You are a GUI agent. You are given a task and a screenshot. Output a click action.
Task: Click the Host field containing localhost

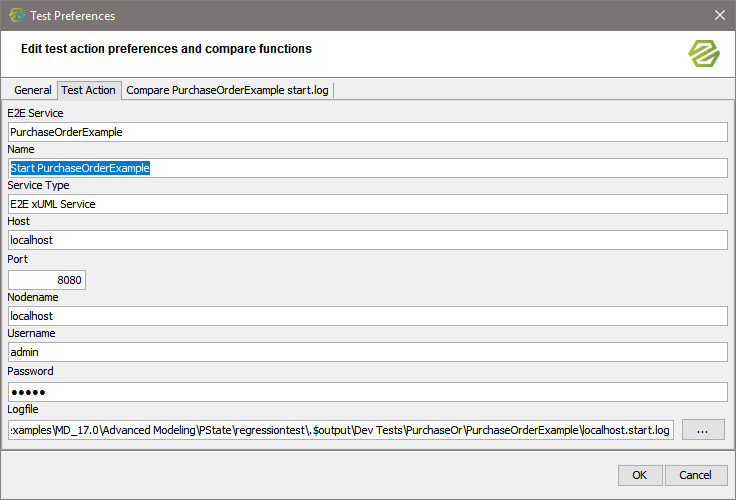(367, 240)
